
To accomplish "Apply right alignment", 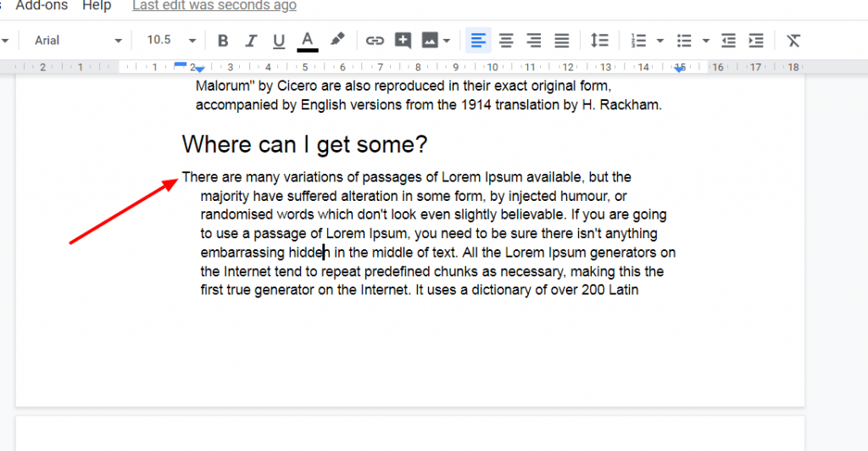I will coord(534,41).
